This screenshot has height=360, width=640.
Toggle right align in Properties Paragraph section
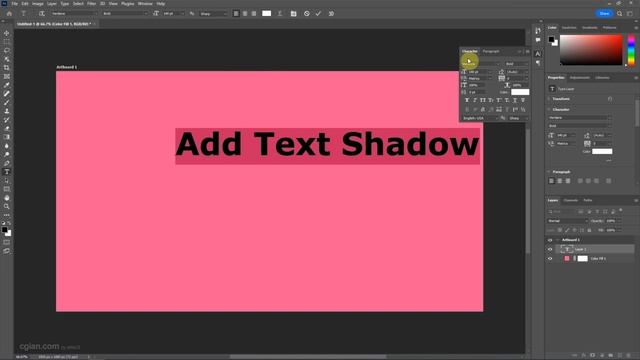(x=568, y=181)
